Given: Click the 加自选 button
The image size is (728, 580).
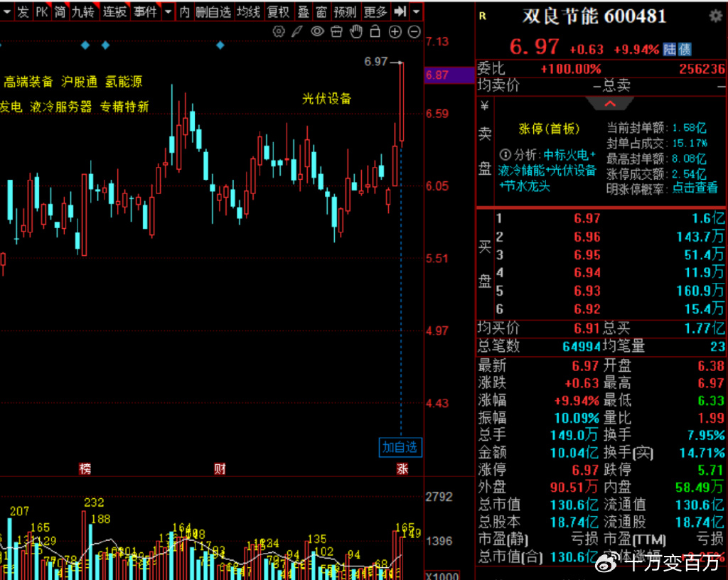Looking at the screenshot, I should (x=400, y=447).
